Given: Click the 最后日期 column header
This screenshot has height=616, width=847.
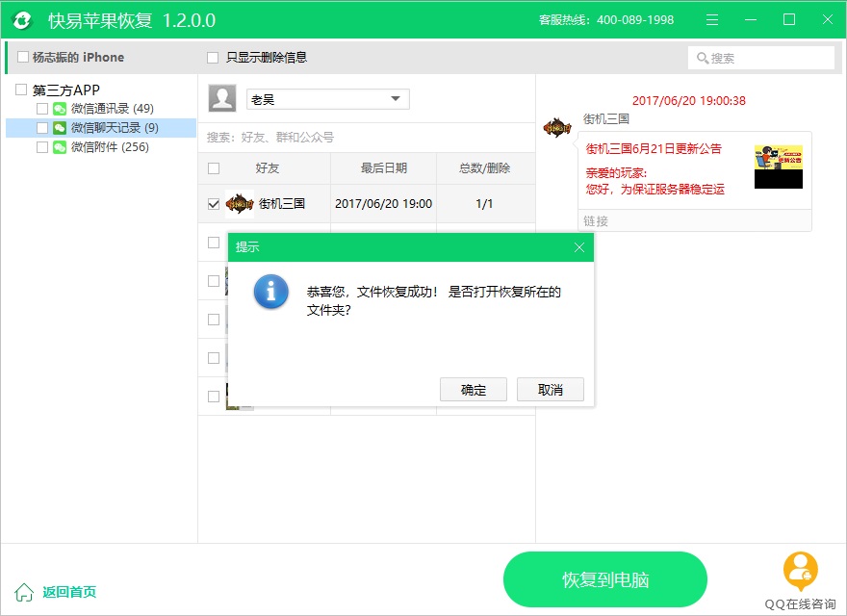Looking at the screenshot, I should pyautogui.click(x=383, y=168).
